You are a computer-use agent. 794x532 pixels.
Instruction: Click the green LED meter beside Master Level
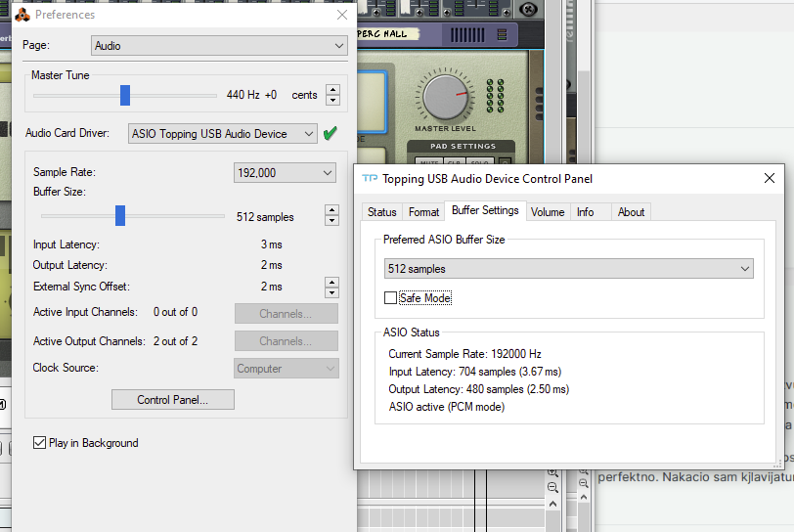pos(495,95)
